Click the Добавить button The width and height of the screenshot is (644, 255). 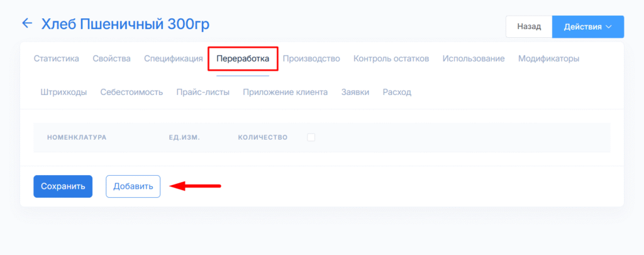133,186
